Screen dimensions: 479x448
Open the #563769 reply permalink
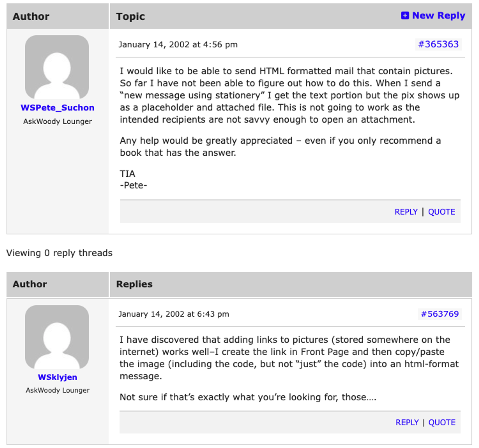440,314
